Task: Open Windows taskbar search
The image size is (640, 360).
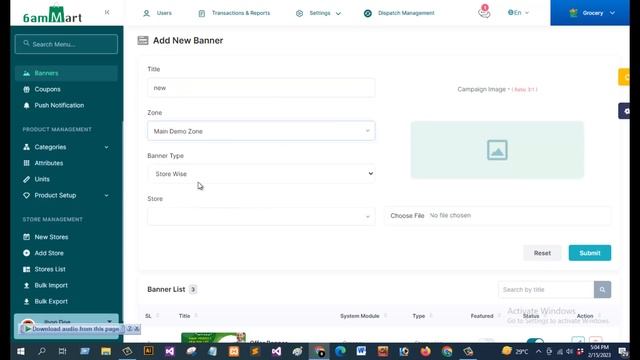Action: (42, 351)
